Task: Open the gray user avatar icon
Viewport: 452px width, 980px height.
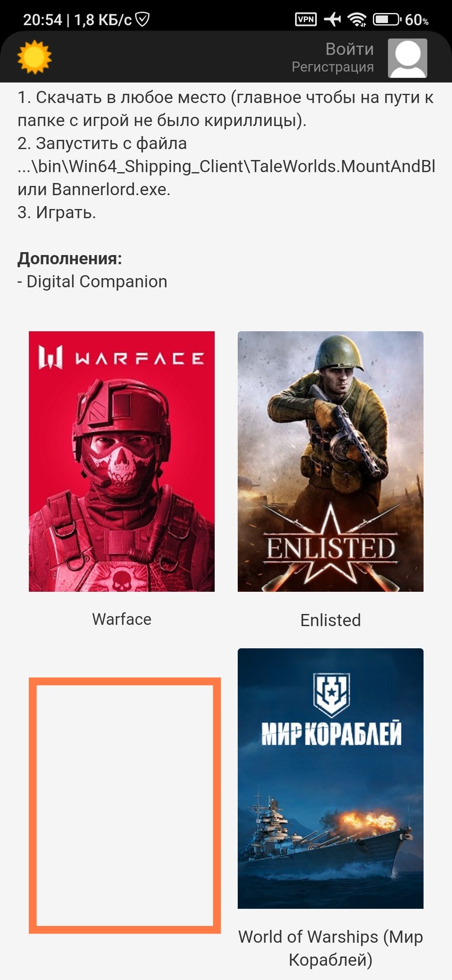Action: (407, 58)
